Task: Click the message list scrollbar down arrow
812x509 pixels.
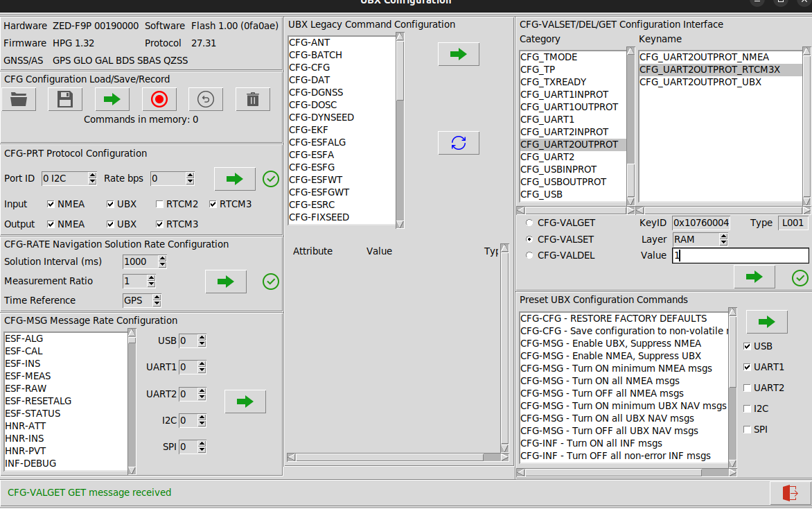Action: 132,471
